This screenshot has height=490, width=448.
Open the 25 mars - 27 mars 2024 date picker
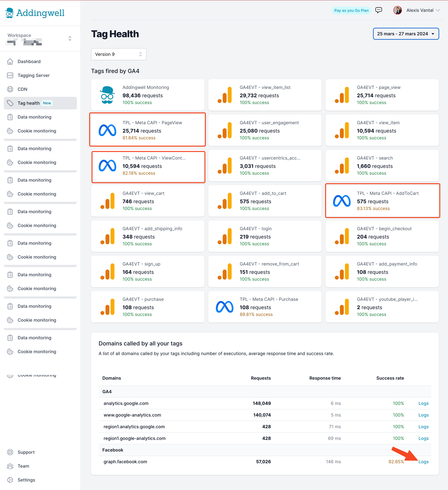406,34
